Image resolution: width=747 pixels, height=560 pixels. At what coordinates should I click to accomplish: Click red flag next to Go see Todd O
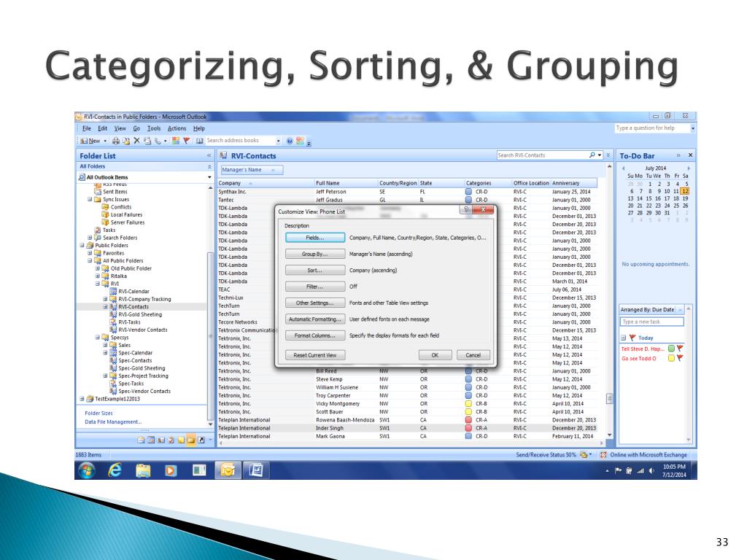pos(680,358)
